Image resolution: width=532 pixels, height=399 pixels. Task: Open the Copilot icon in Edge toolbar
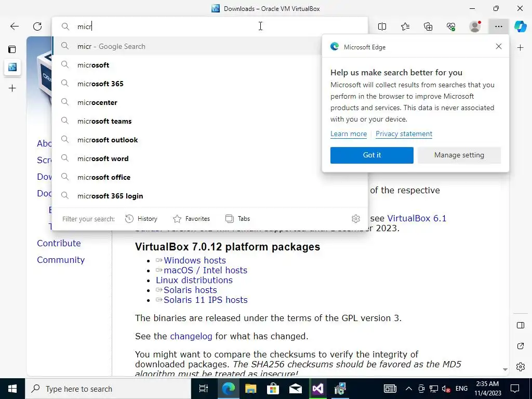(x=520, y=26)
